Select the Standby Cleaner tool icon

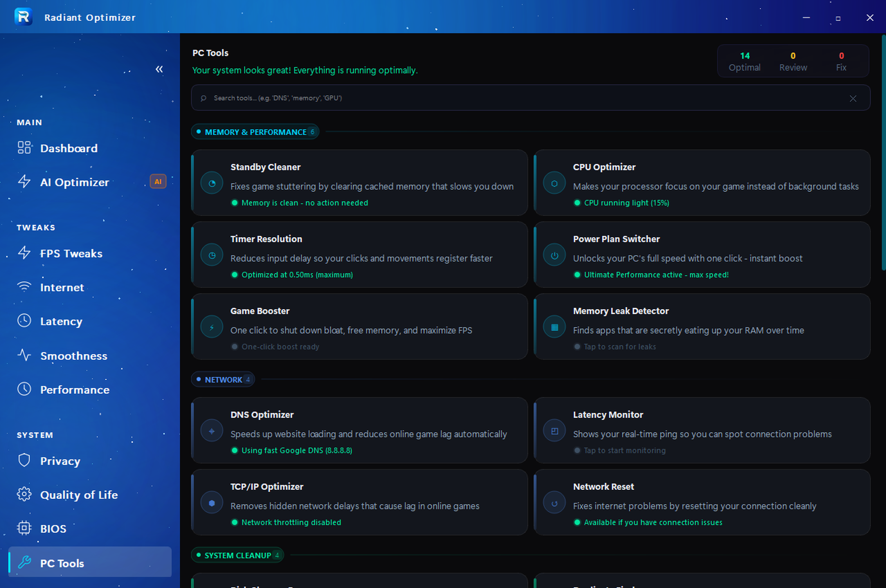[x=212, y=183]
